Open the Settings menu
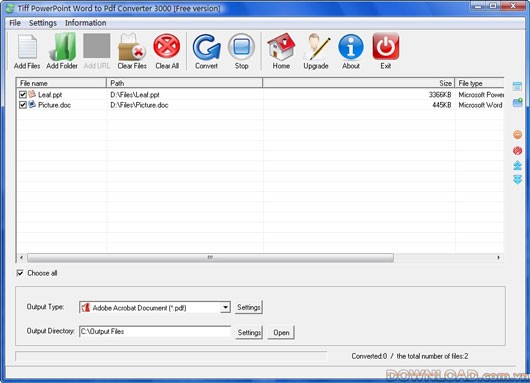Screen dimensions: 530x383 43,23
